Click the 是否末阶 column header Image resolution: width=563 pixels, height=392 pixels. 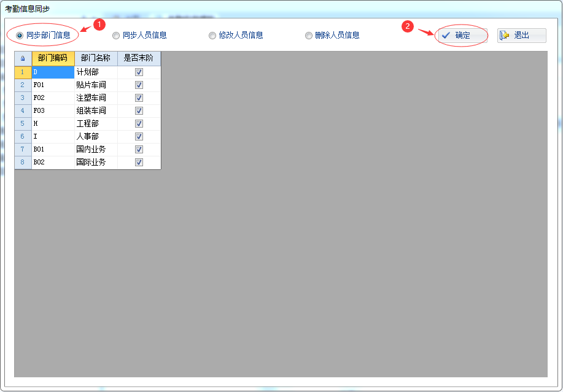pos(139,58)
